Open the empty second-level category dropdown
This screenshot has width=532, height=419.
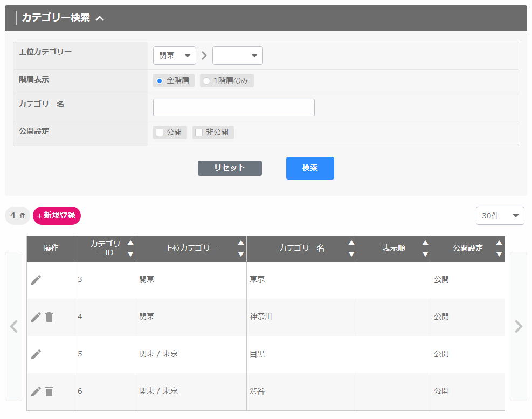(237, 56)
